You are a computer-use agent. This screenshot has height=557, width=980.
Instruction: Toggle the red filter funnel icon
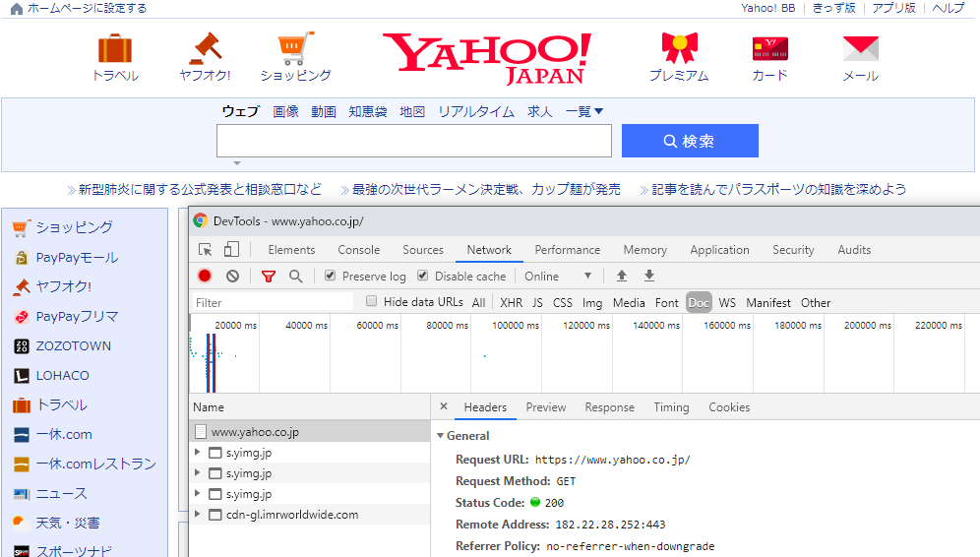pyautogui.click(x=268, y=277)
